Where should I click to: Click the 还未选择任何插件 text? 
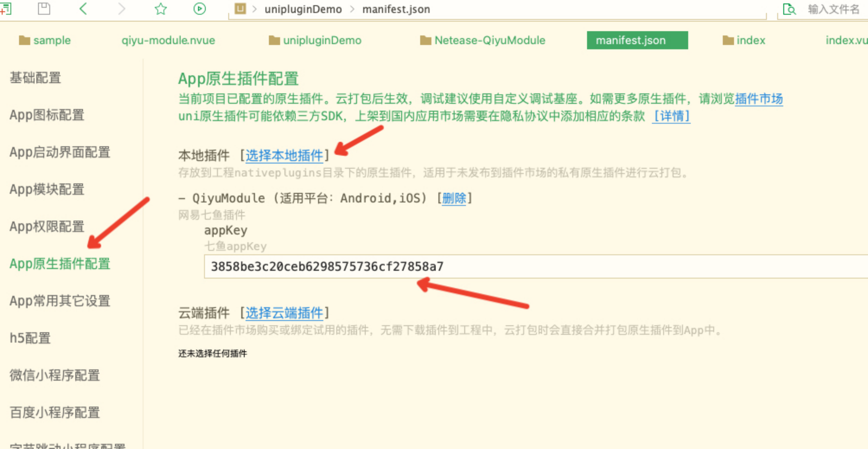coord(213,353)
